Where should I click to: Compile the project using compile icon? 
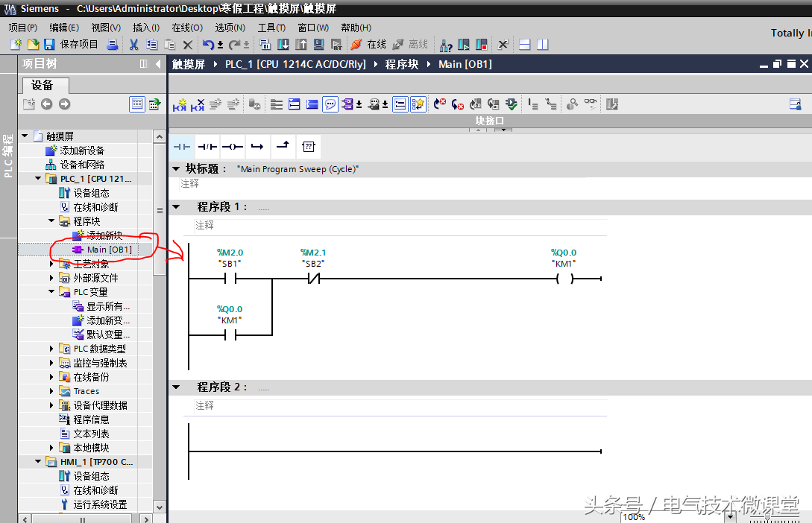click(x=265, y=45)
